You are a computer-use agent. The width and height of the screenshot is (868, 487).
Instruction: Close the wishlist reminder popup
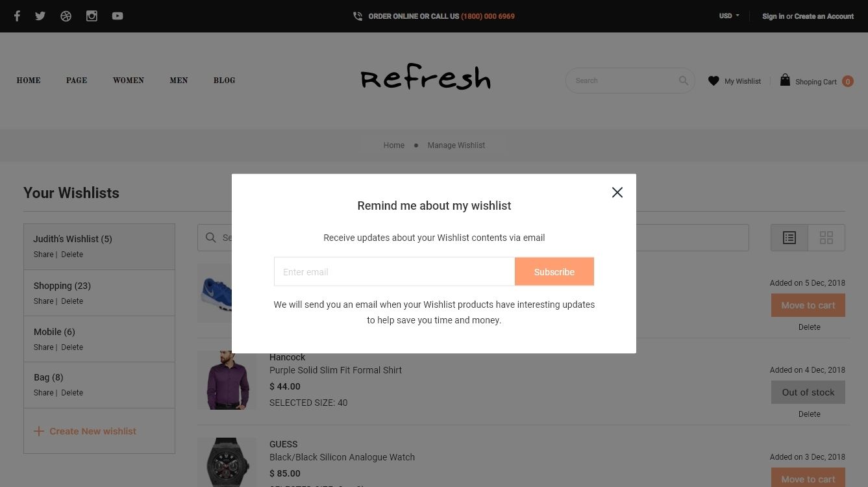coord(617,192)
